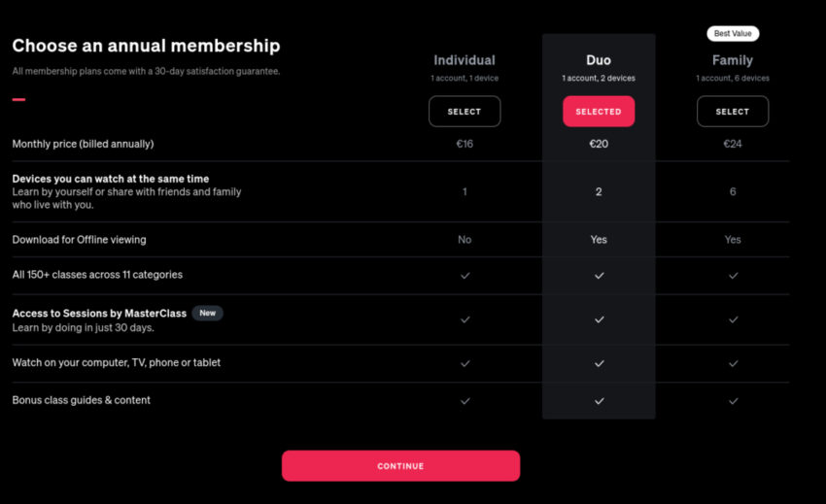Click the Duo column heading

(599, 60)
